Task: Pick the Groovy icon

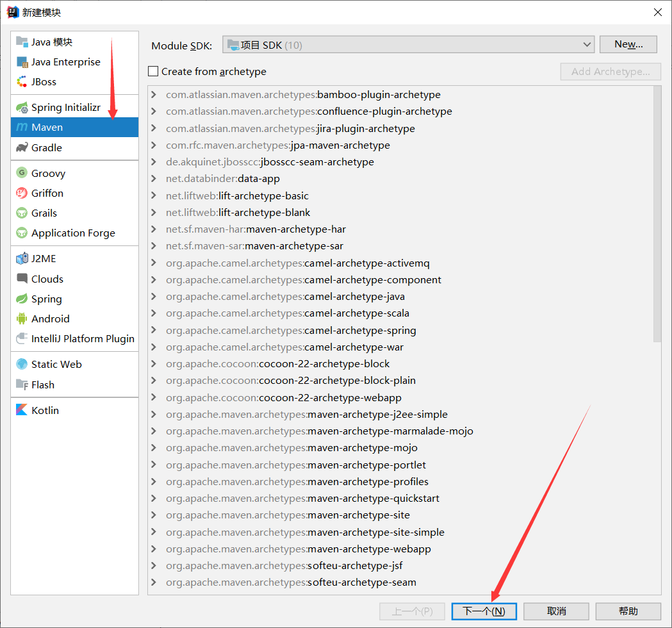Action: click(x=22, y=173)
